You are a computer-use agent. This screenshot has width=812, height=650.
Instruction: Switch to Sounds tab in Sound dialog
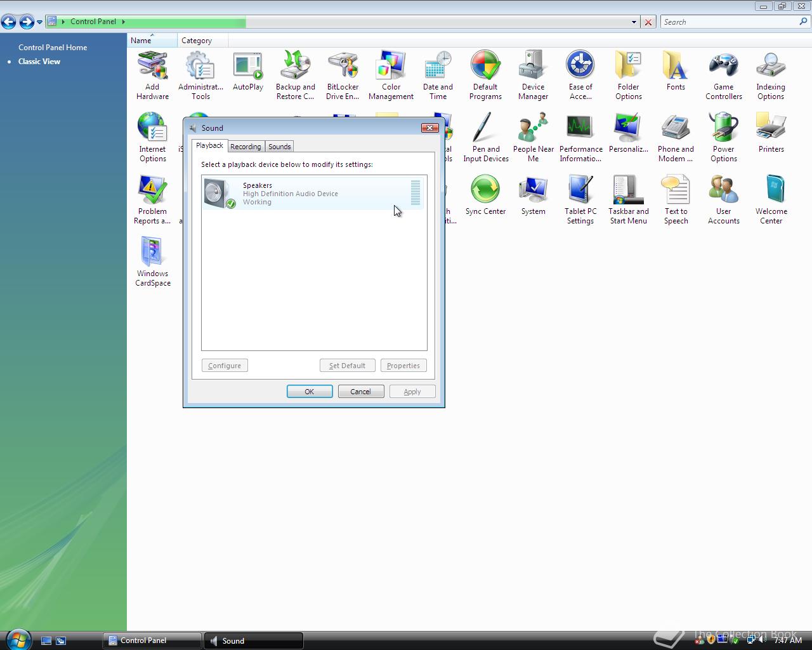[x=279, y=147]
